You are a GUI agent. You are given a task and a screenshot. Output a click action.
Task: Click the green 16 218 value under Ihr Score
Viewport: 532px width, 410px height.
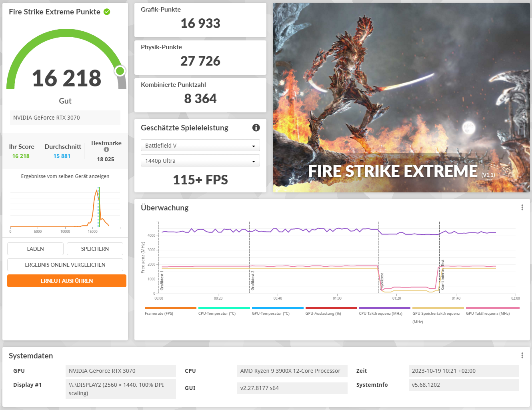click(21, 156)
